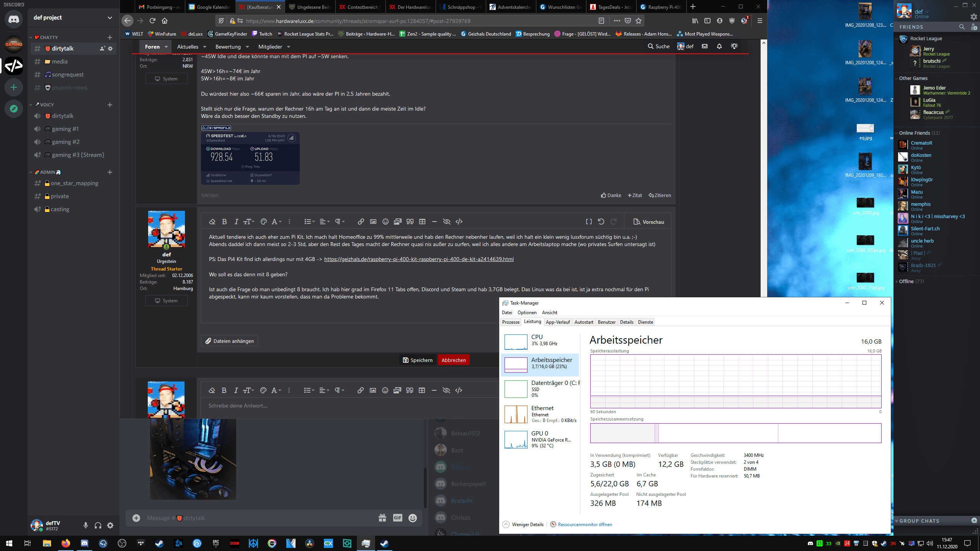Click Schreibe deine Antwort reply field
980x551 pixels.
[x=350, y=406]
